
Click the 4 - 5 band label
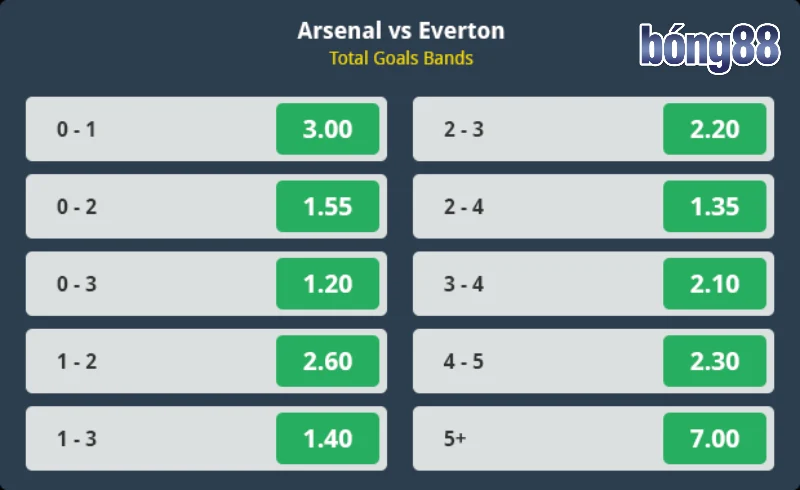[x=464, y=361]
